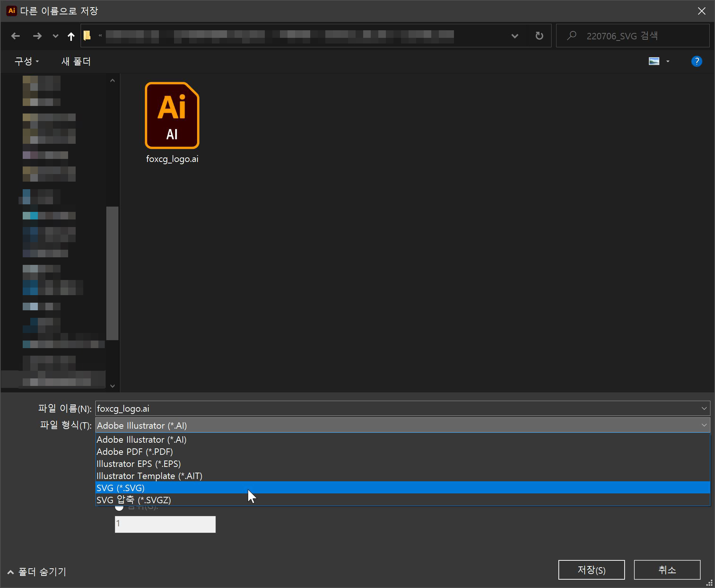The width and height of the screenshot is (715, 588).
Task: Click the view mode icon
Action: 654,61
